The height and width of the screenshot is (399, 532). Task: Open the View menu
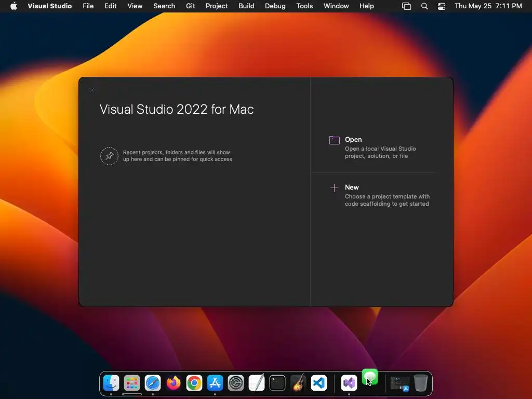[x=135, y=6]
